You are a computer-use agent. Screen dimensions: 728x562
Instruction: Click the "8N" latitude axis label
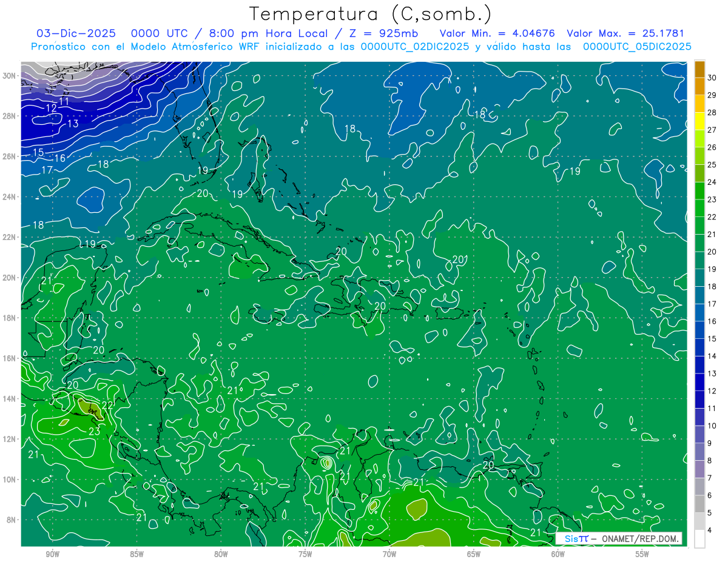[x=12, y=520]
